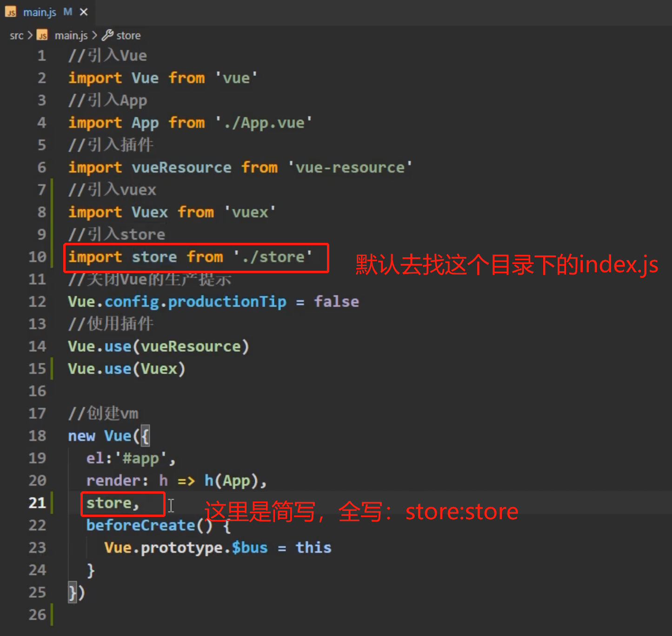The width and height of the screenshot is (672, 636).
Task: Click the JS icon in the breadcrumb
Action: (x=42, y=35)
